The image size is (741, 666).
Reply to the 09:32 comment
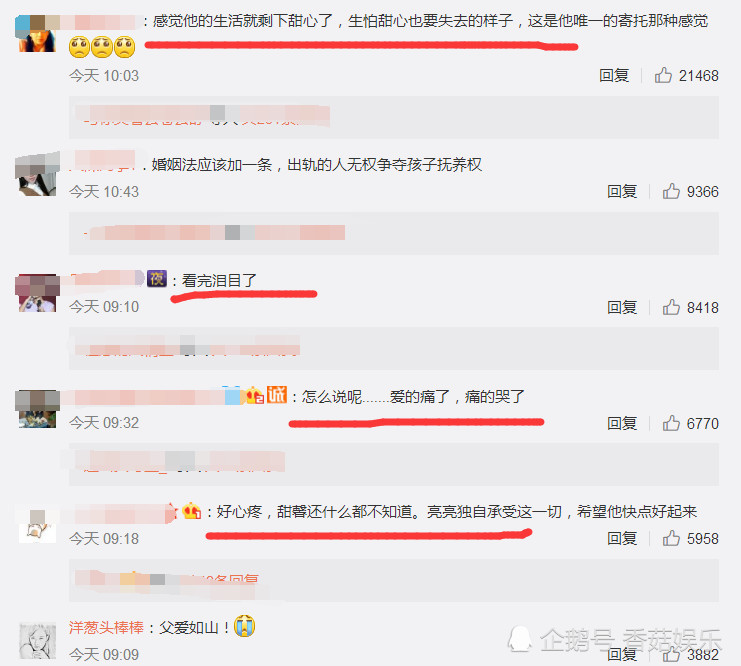(622, 424)
